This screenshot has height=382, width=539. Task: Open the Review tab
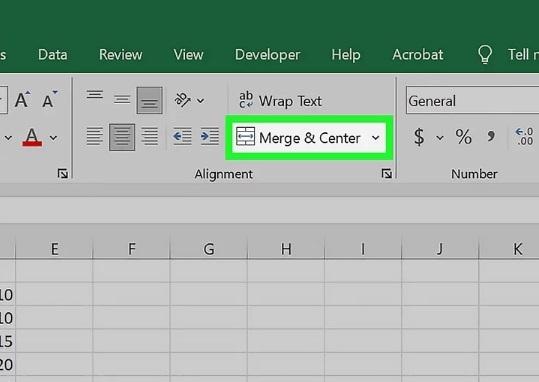[121, 55]
